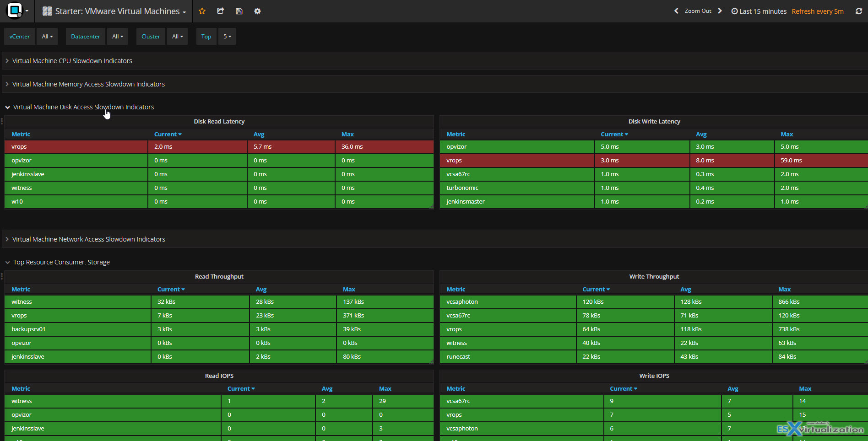Image resolution: width=868 pixels, height=441 pixels.
Task: Open the Read Throughput panel title
Action: (219, 276)
